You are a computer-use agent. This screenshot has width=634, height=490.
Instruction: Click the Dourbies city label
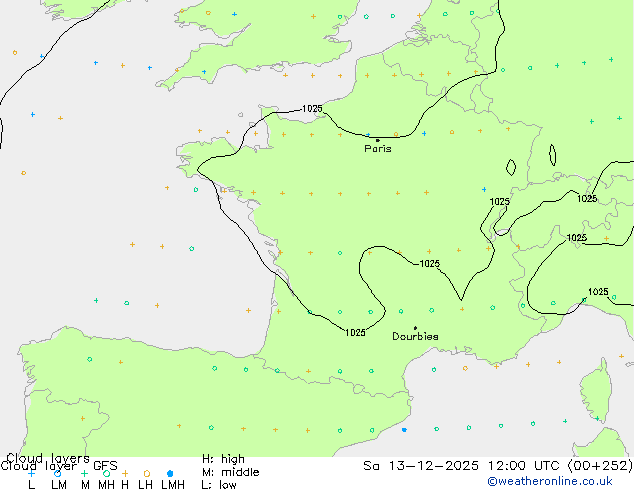pos(415,336)
